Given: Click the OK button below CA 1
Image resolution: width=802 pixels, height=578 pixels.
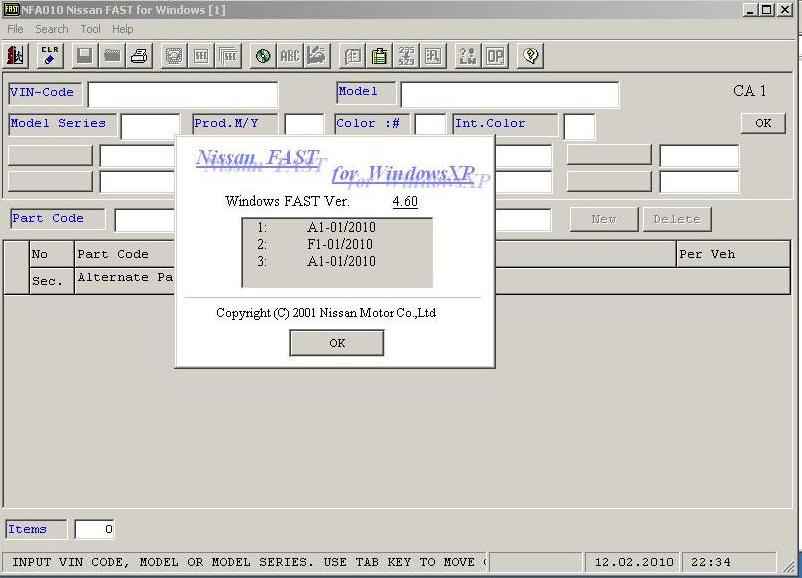Looking at the screenshot, I should coord(763,123).
